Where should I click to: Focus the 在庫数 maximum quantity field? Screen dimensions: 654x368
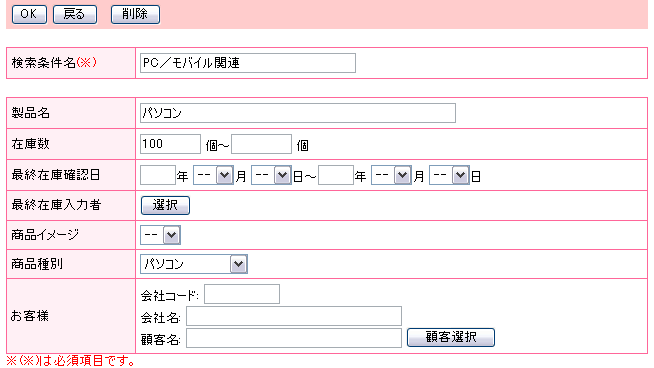(x=261, y=144)
